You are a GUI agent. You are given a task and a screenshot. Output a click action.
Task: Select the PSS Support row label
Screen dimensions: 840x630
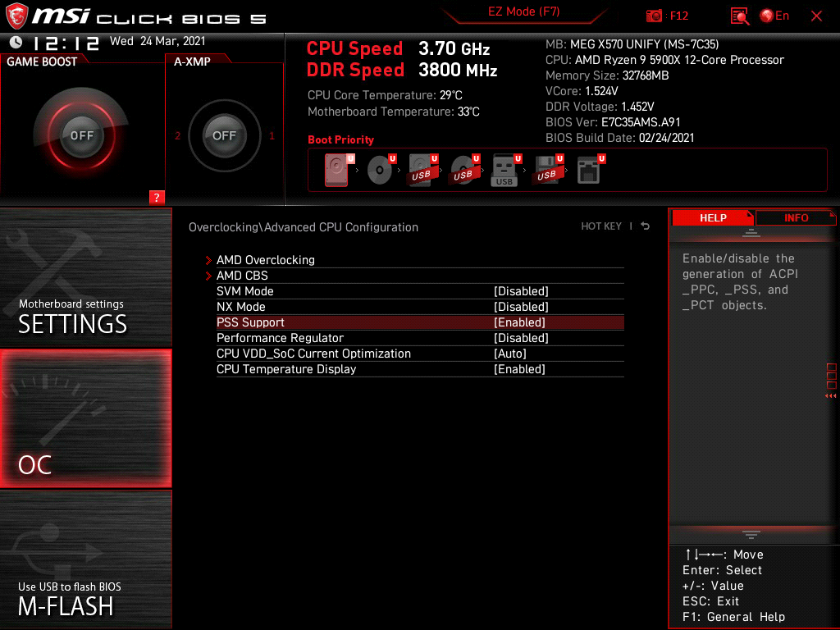pyautogui.click(x=250, y=322)
